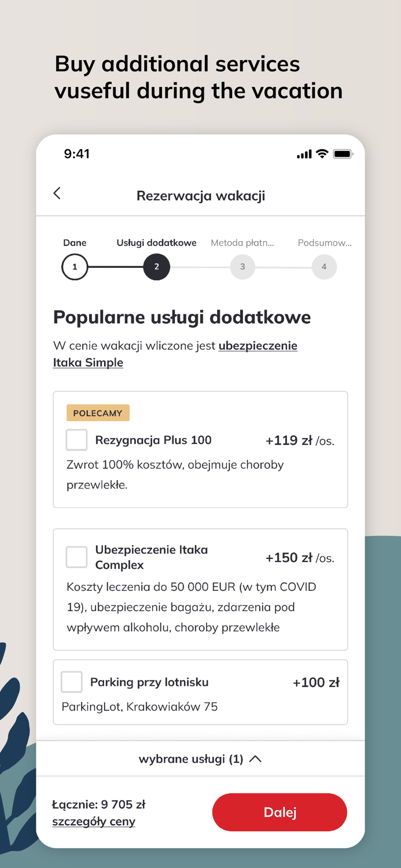Check the Parking przy lotnisku option
401x868 pixels.
pyautogui.click(x=71, y=682)
